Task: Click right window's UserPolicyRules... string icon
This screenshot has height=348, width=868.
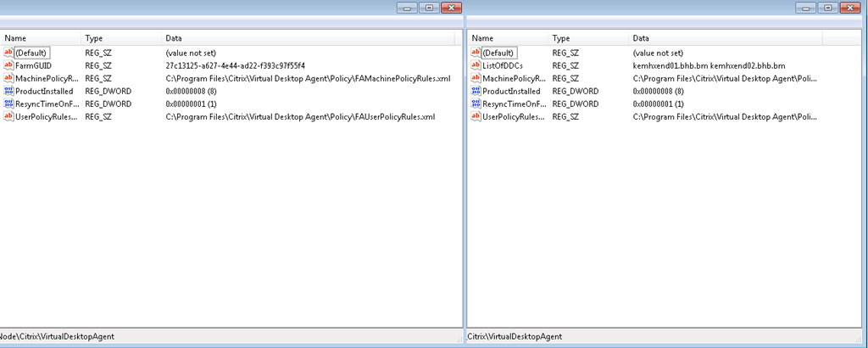Action: click(476, 116)
